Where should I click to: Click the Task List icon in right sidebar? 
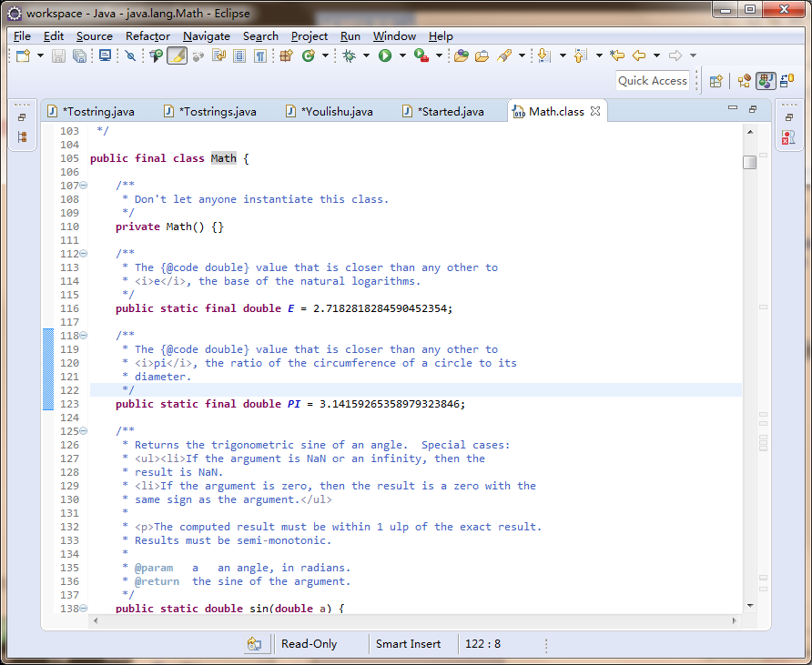788,137
